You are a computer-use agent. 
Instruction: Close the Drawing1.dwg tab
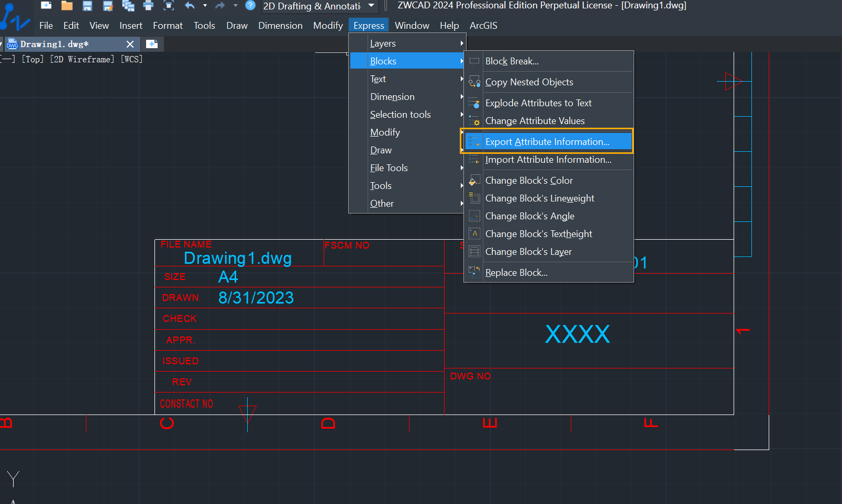pyautogui.click(x=130, y=44)
